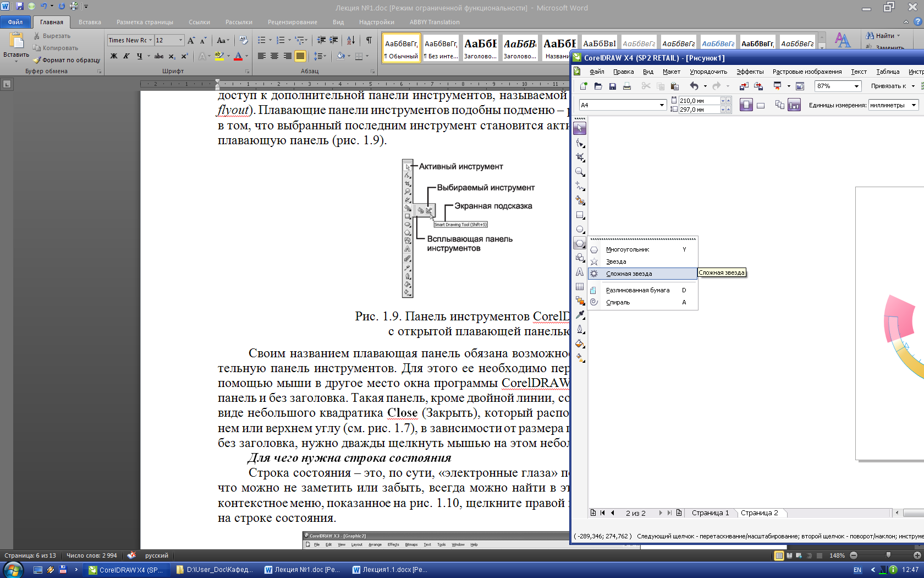Open Word's Разметка страницы tab
This screenshot has width=924, height=578.
pos(145,22)
